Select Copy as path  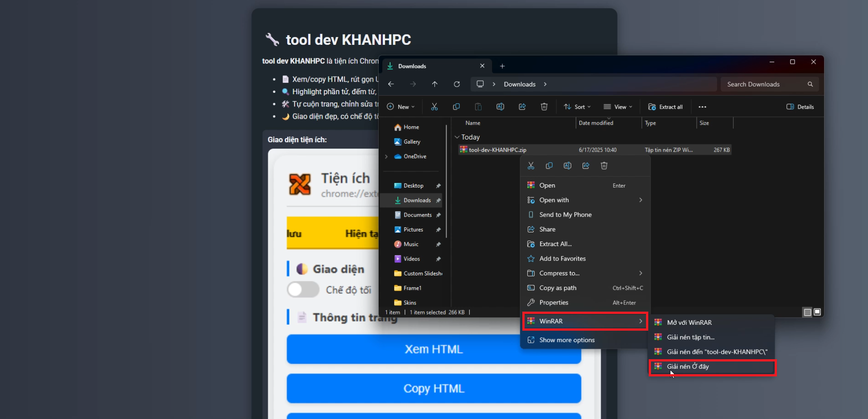click(585, 288)
